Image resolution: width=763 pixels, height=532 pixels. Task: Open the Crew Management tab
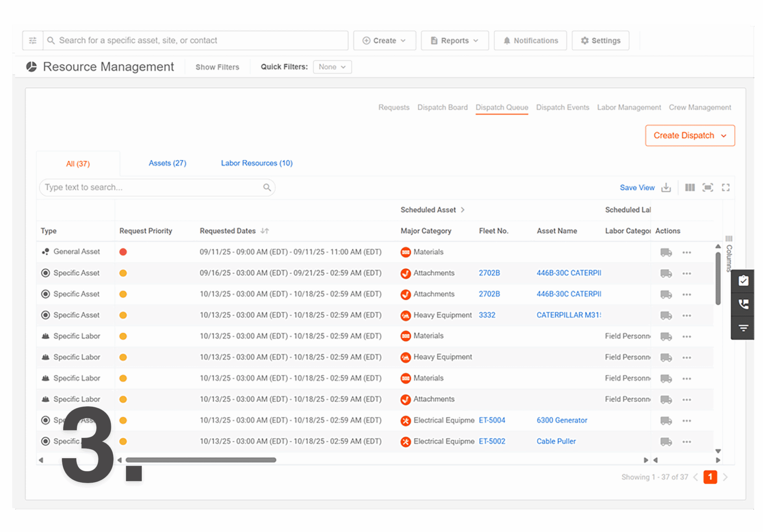(700, 107)
